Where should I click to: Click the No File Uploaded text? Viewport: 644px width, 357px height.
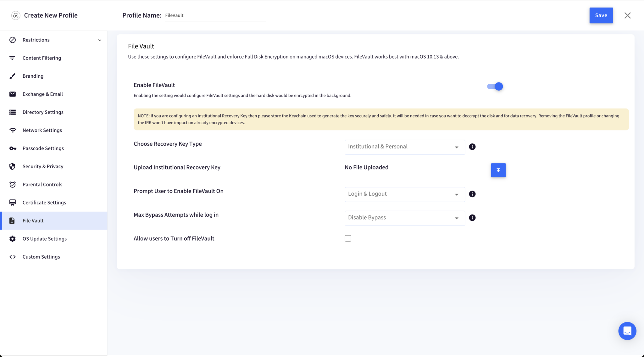click(367, 167)
